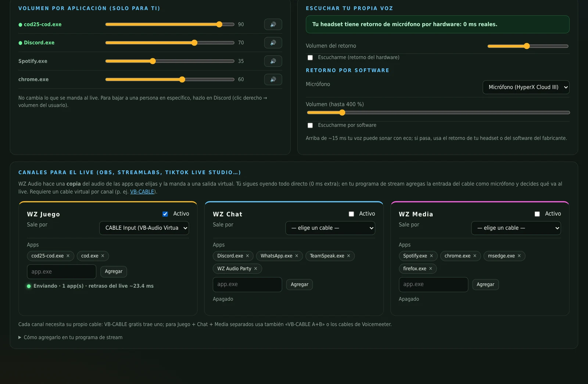
Task: Enable Escucharme (retorno del hardware) checkbox
Action: coord(310,58)
